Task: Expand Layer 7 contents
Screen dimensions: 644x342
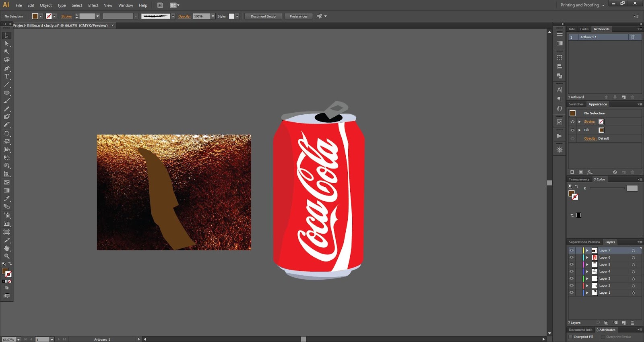Action: pos(587,250)
